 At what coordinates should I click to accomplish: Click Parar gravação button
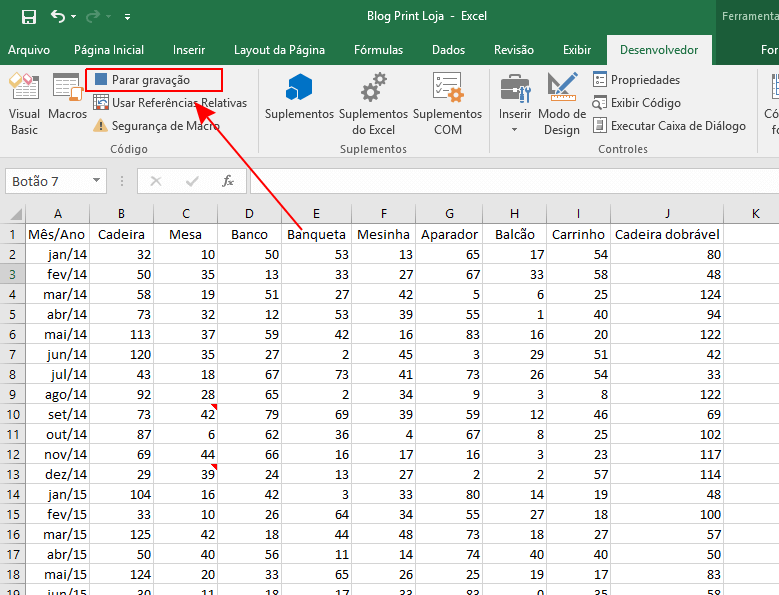click(153, 79)
